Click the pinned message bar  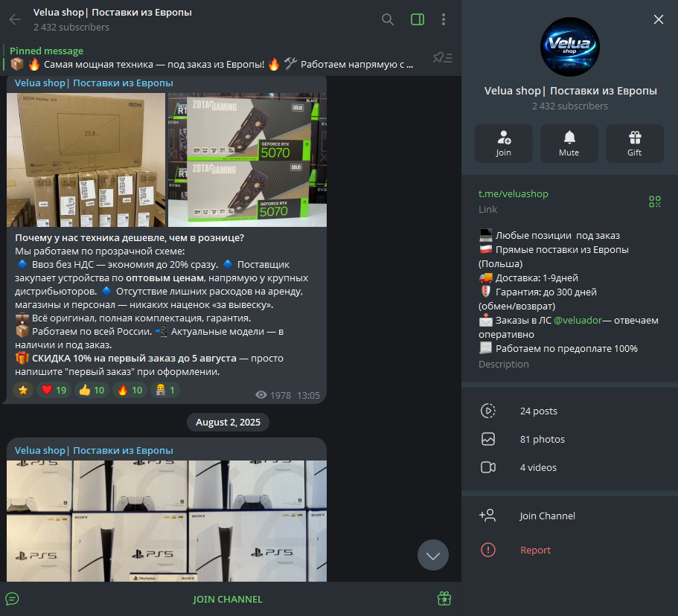(x=216, y=58)
